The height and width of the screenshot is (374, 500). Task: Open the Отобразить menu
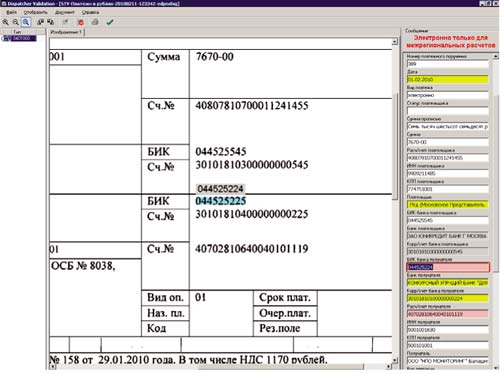(35, 12)
